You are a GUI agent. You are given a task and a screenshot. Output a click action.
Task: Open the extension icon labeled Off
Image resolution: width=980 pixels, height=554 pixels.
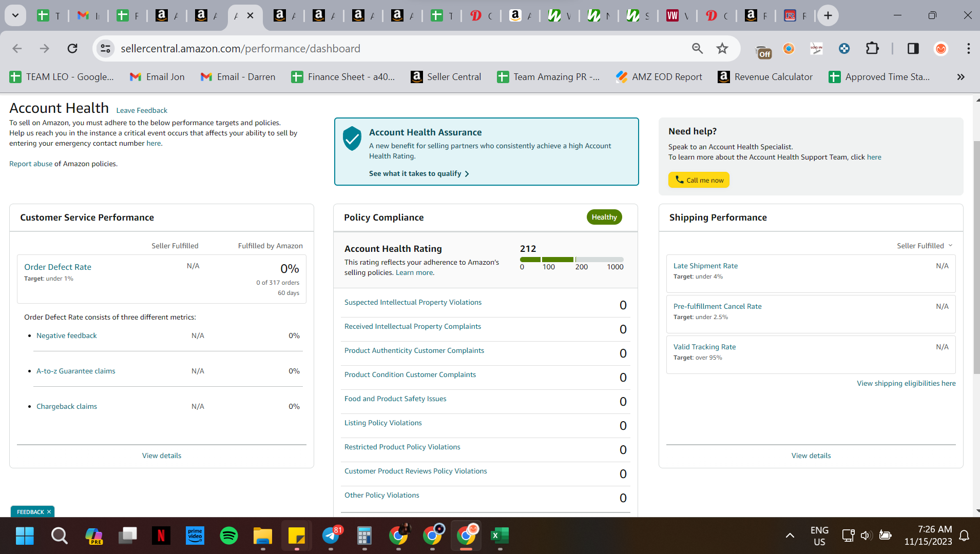[763, 50]
